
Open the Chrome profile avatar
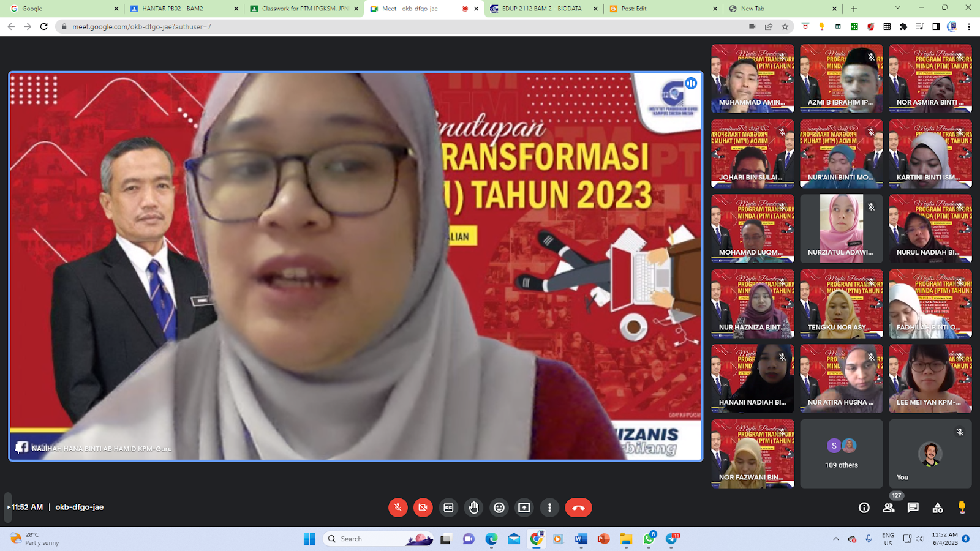pos(952,26)
